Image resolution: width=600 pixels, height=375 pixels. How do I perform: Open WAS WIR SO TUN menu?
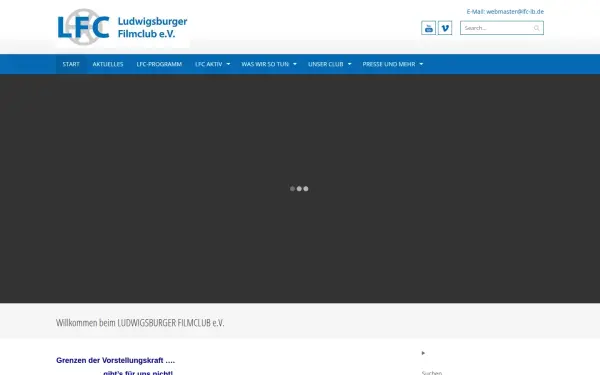[x=265, y=64]
